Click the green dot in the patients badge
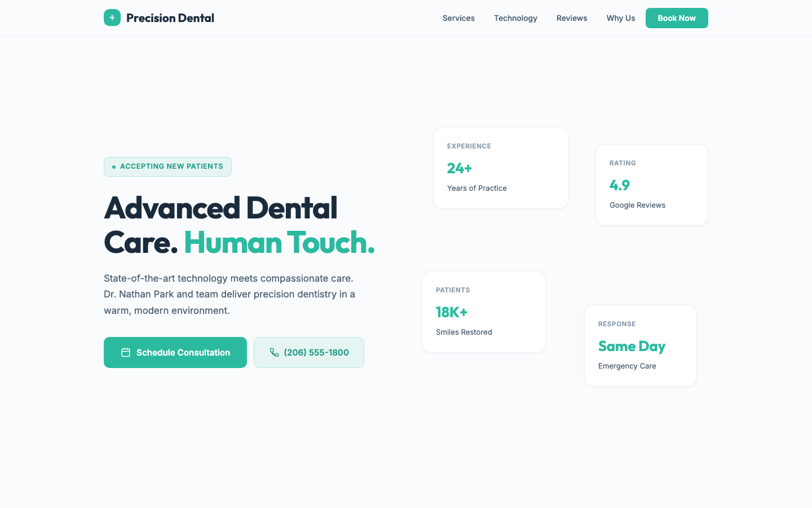 click(113, 167)
